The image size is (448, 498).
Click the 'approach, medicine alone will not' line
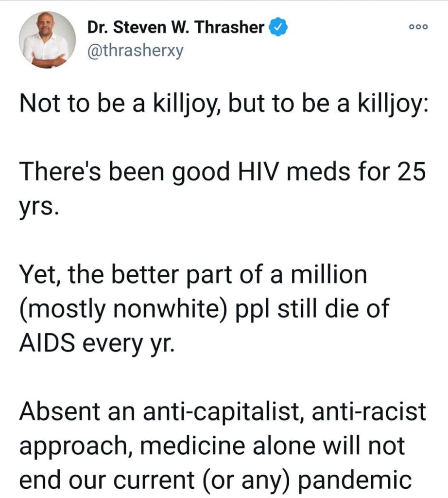[x=212, y=445]
